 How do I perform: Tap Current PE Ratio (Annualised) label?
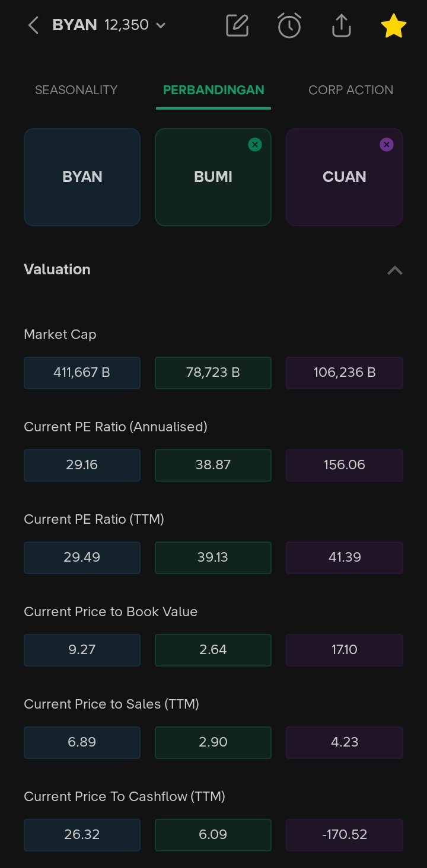pos(116,427)
